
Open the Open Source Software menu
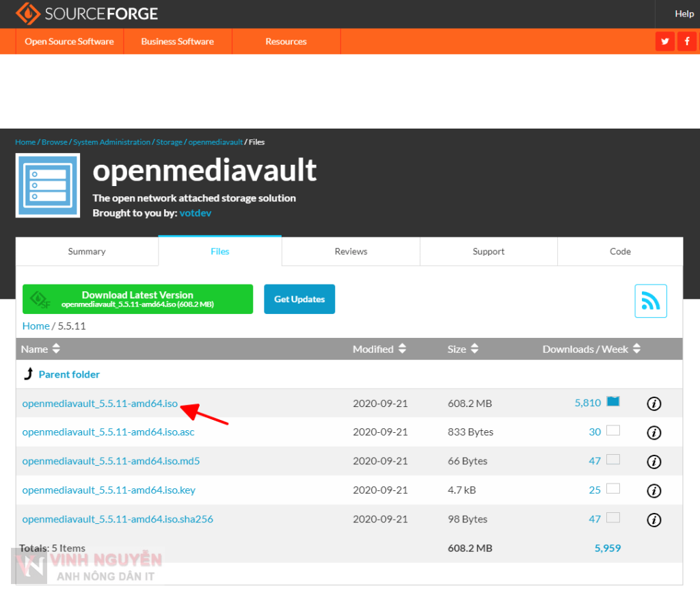(69, 42)
